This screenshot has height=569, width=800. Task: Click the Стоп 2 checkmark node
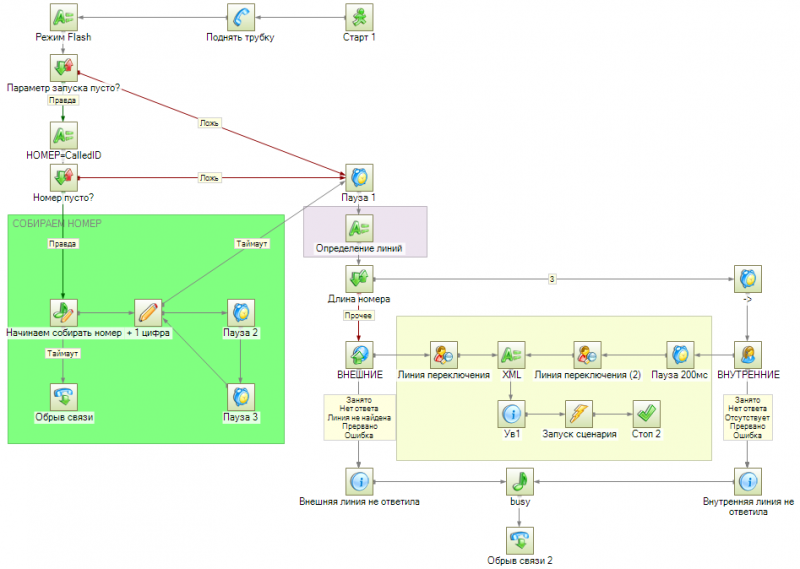pos(646,414)
